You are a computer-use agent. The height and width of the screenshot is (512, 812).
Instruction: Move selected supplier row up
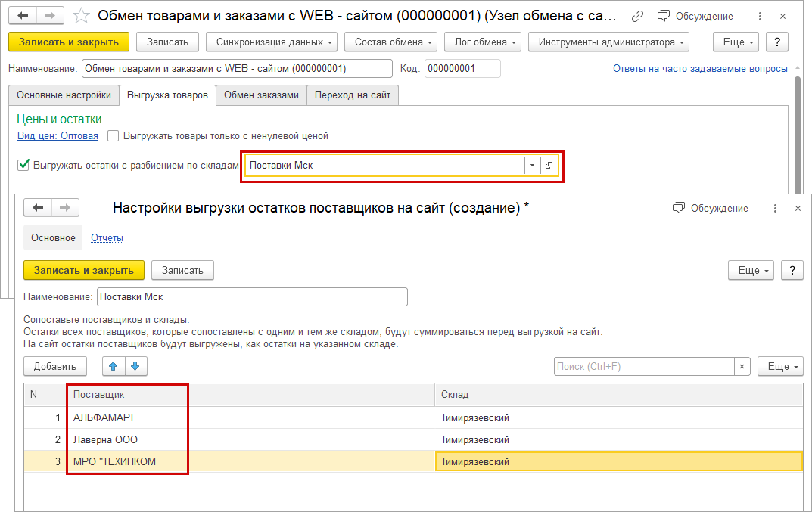coord(114,366)
